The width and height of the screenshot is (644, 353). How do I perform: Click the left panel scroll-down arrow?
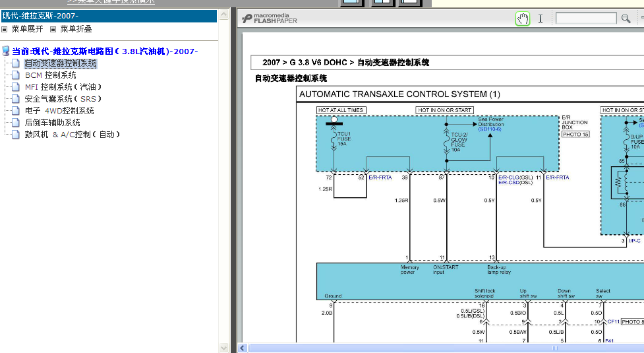point(224,348)
